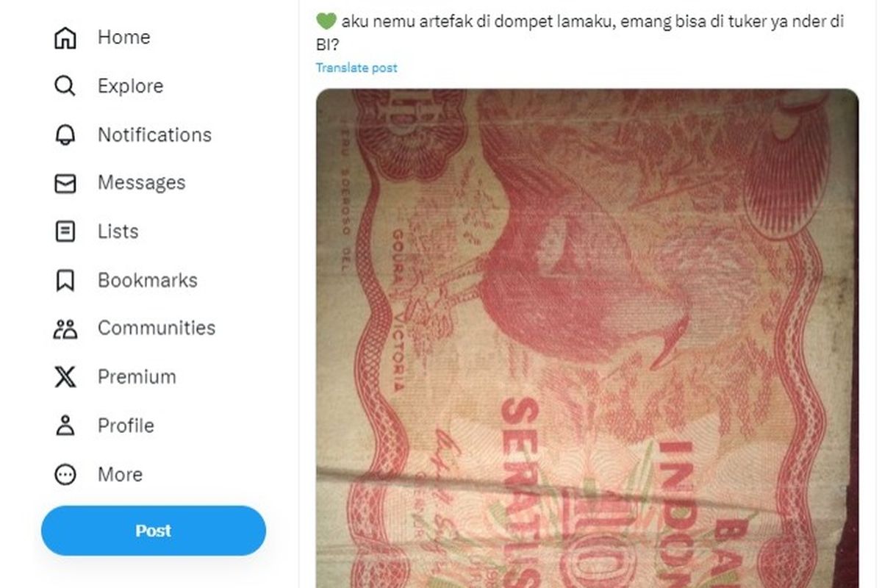The width and height of the screenshot is (882, 588).
Task: Expand the More circle-dots icon
Action: 65,474
